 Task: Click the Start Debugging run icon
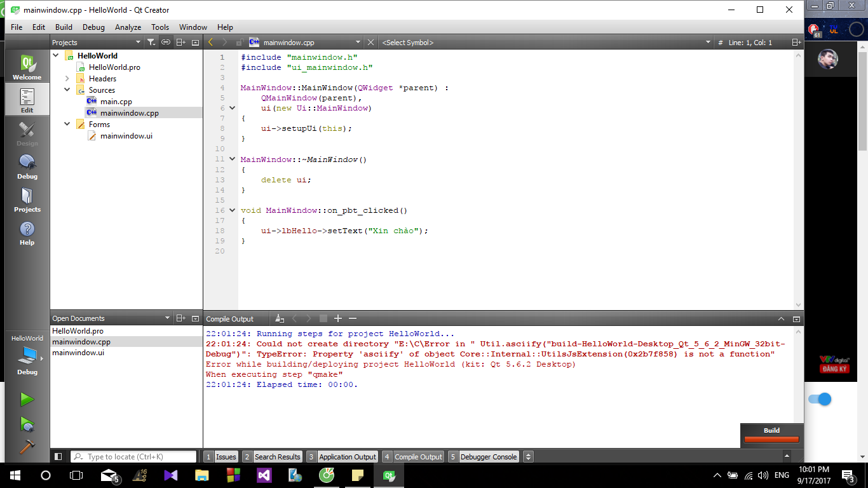(27, 423)
